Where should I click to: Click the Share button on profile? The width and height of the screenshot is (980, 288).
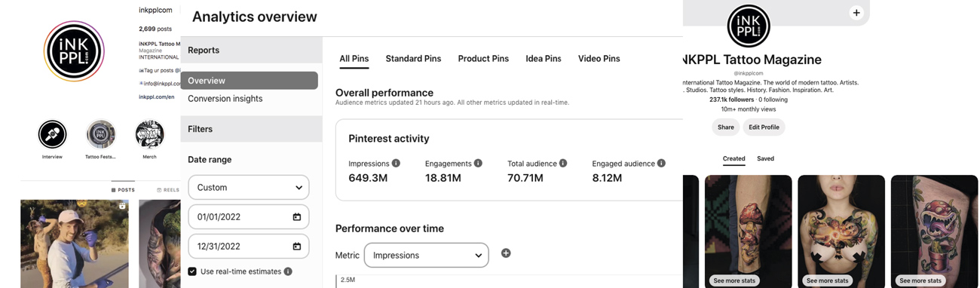tap(726, 127)
